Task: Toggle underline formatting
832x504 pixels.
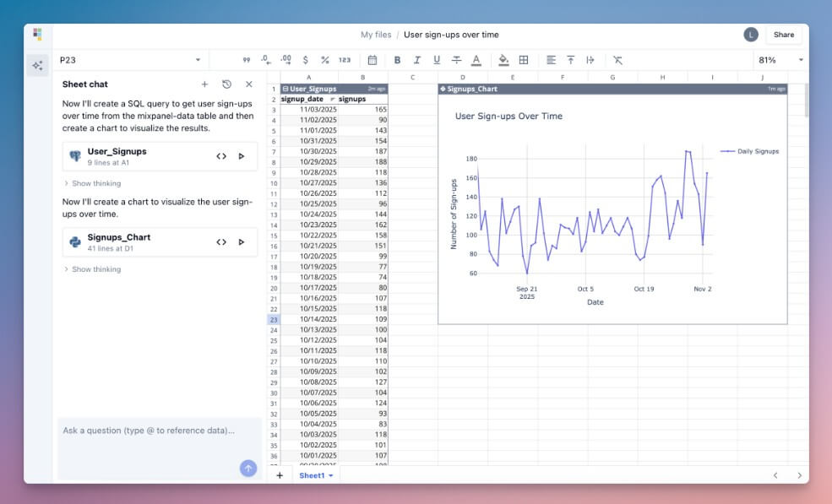Action: [x=437, y=60]
